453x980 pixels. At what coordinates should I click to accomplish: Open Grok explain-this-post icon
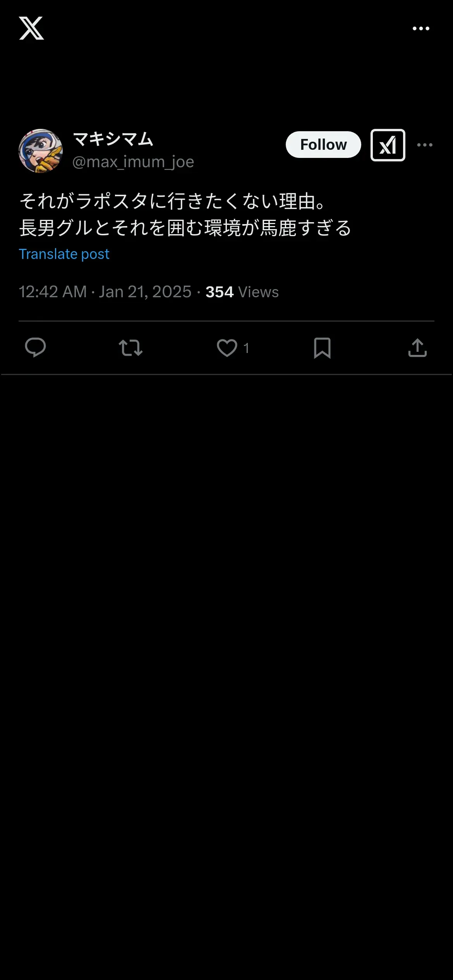(x=388, y=145)
